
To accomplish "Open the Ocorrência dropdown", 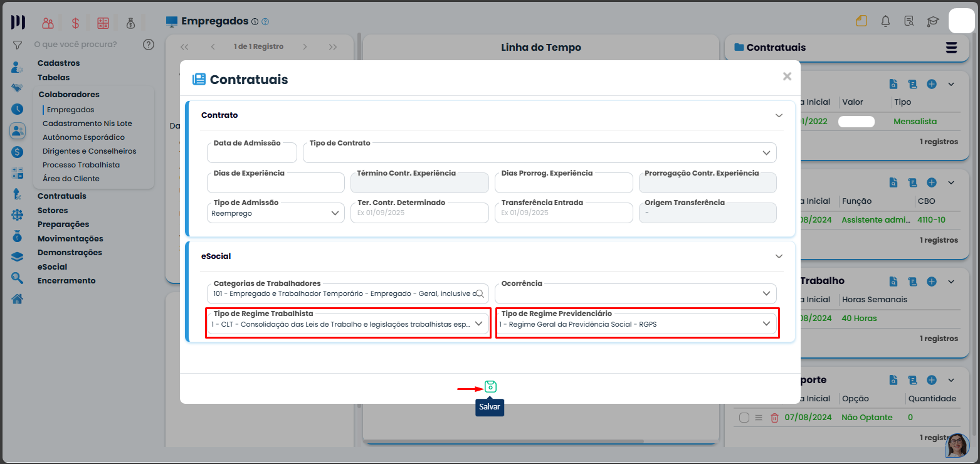I will [x=635, y=293].
